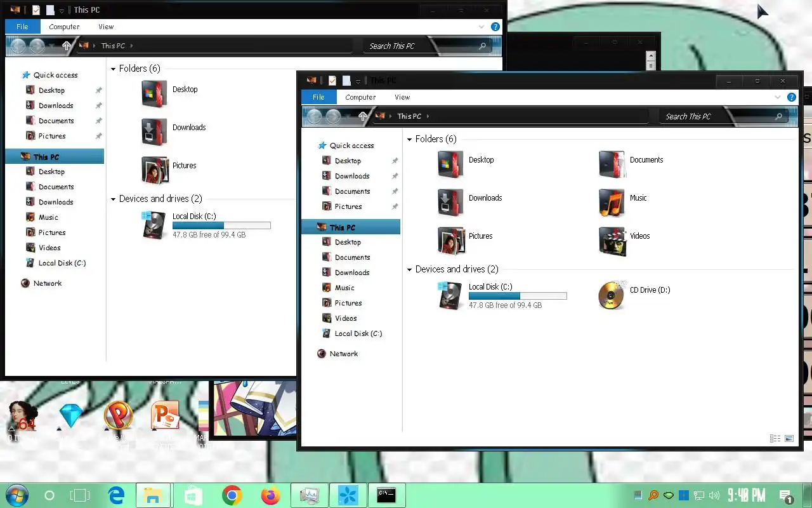The image size is (812, 508).
Task: Select Local Disk (C:) icon in back window content
Action: tap(155, 225)
